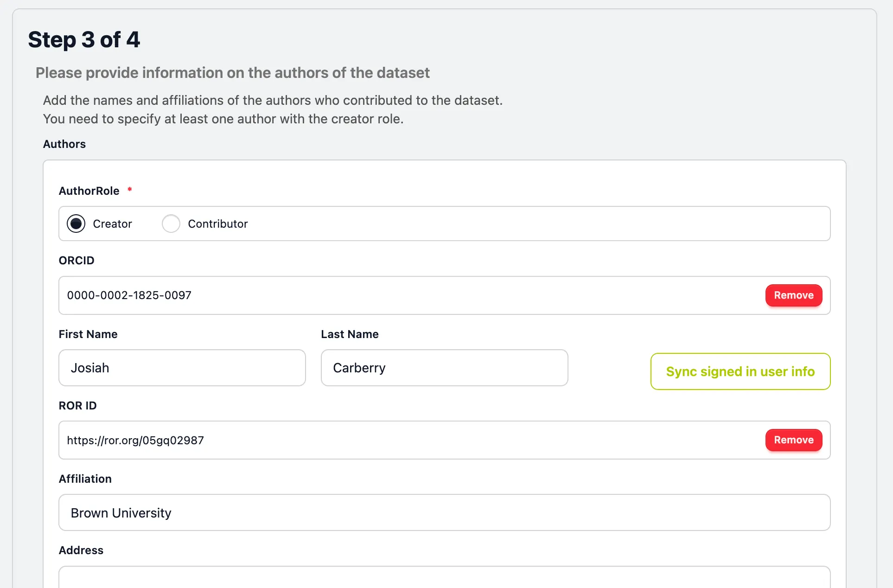Click the Affiliation label
The width and height of the screenshot is (893, 588).
click(85, 479)
